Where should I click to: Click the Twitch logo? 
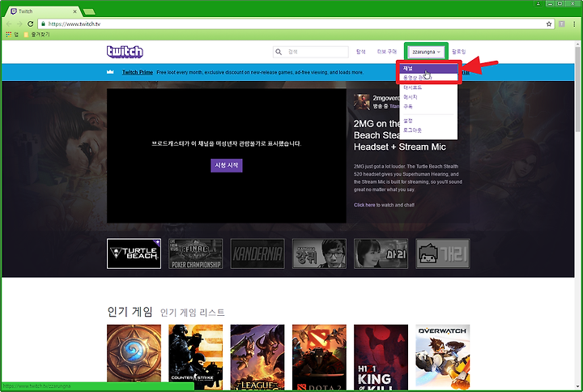125,52
